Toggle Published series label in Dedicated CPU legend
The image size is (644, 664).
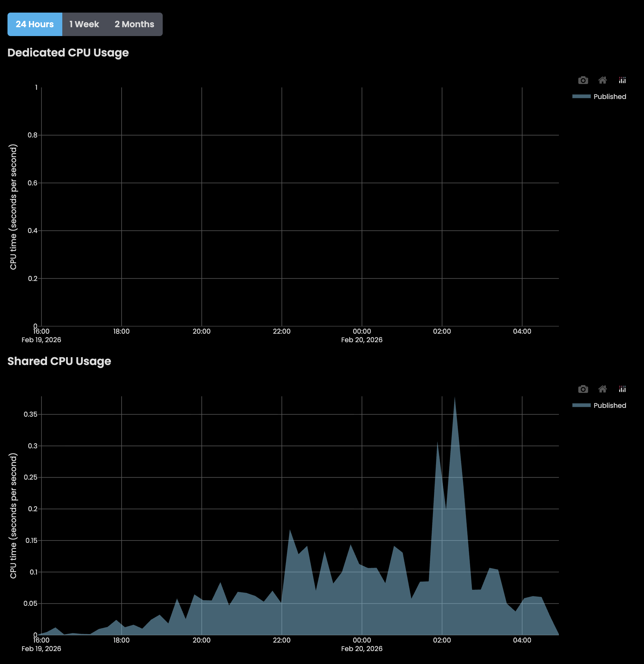coord(610,97)
